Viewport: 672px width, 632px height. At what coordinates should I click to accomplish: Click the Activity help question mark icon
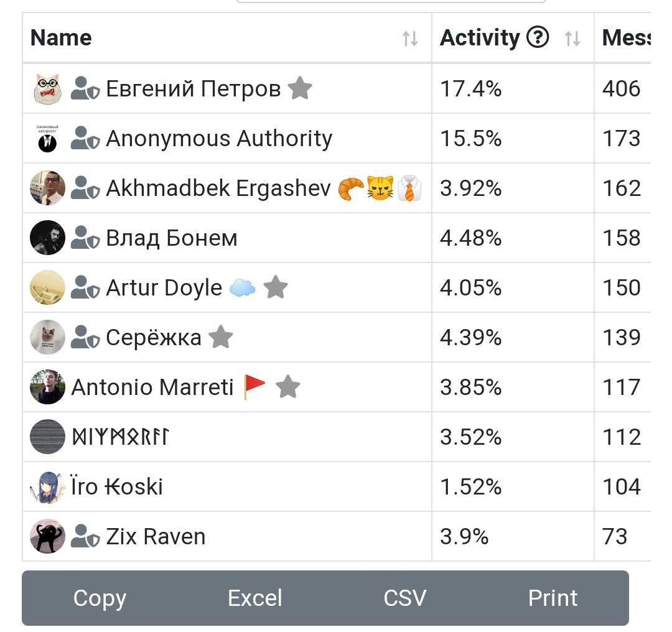(538, 38)
